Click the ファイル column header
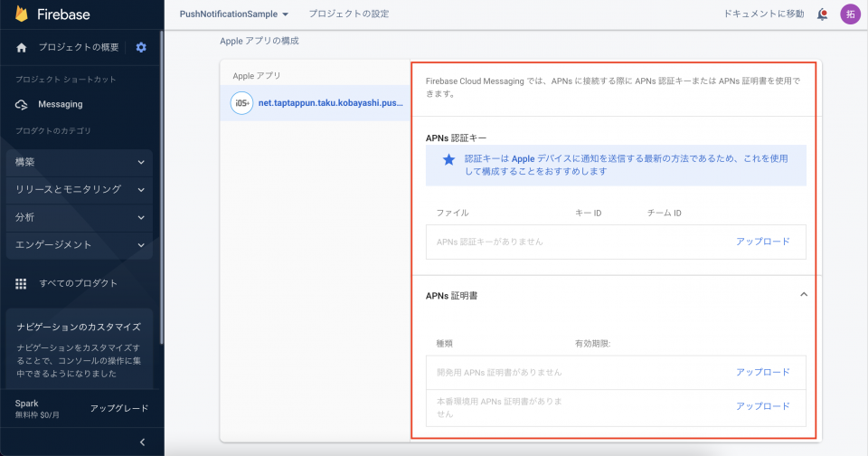 tap(452, 213)
